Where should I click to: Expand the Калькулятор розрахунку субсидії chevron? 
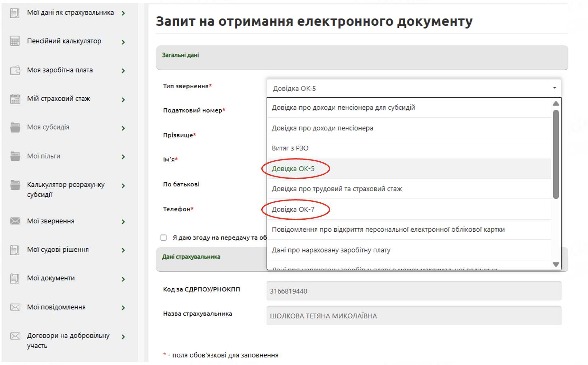pyautogui.click(x=123, y=186)
